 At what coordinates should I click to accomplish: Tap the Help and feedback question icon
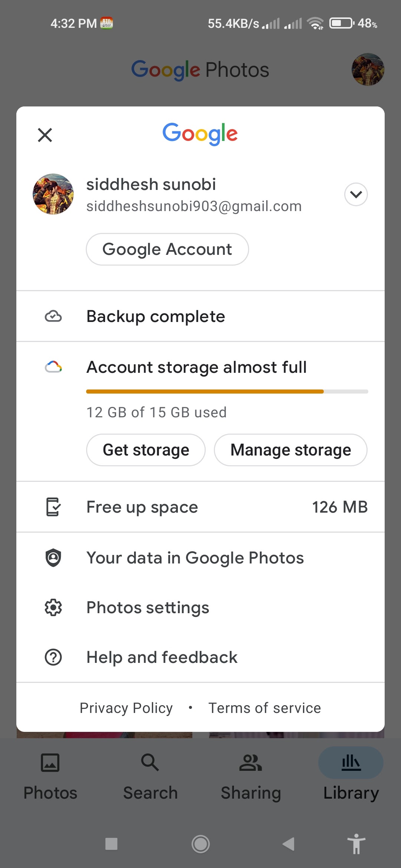(53, 657)
